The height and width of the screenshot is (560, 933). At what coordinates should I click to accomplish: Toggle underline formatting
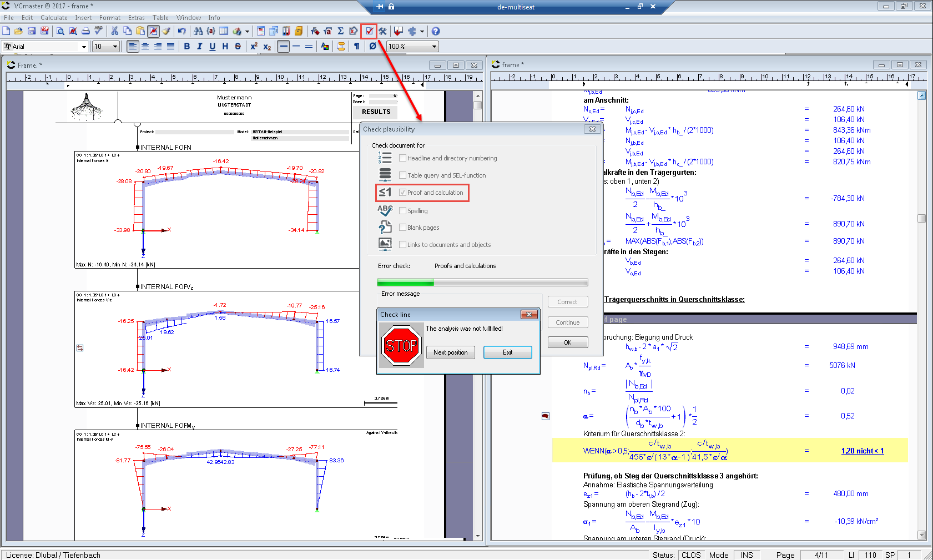pyautogui.click(x=213, y=47)
